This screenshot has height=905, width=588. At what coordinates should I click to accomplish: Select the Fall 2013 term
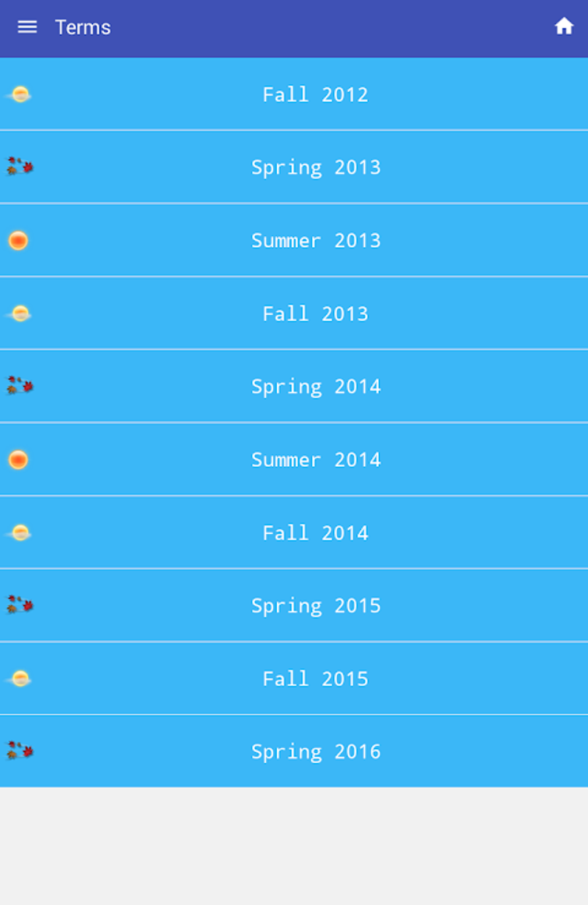click(x=315, y=314)
